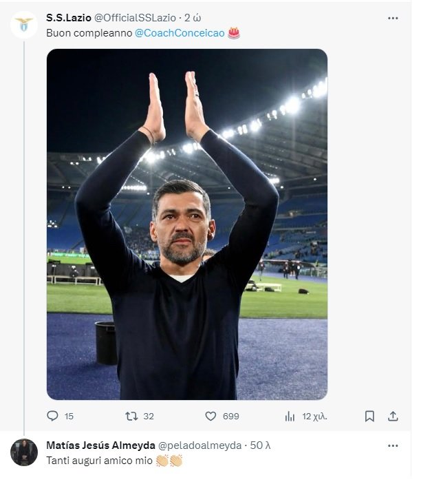Click the @peladoalmeyda handle
421x504 pixels.
coord(199,445)
